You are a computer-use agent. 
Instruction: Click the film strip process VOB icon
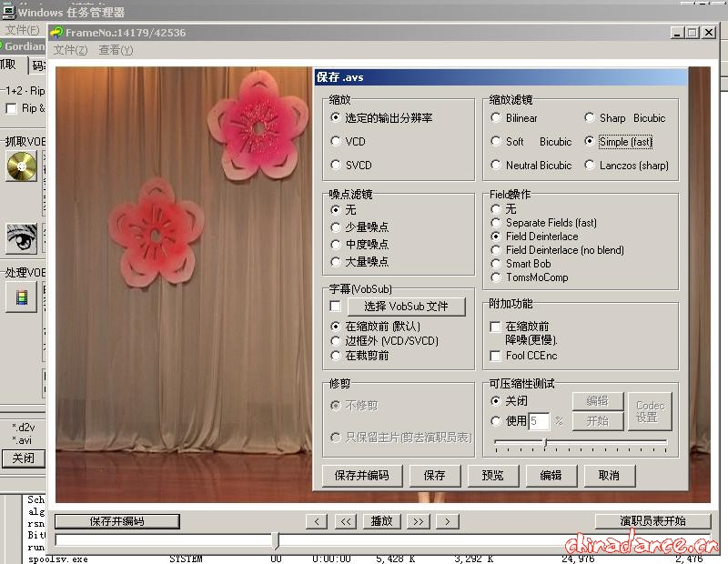click(x=21, y=296)
